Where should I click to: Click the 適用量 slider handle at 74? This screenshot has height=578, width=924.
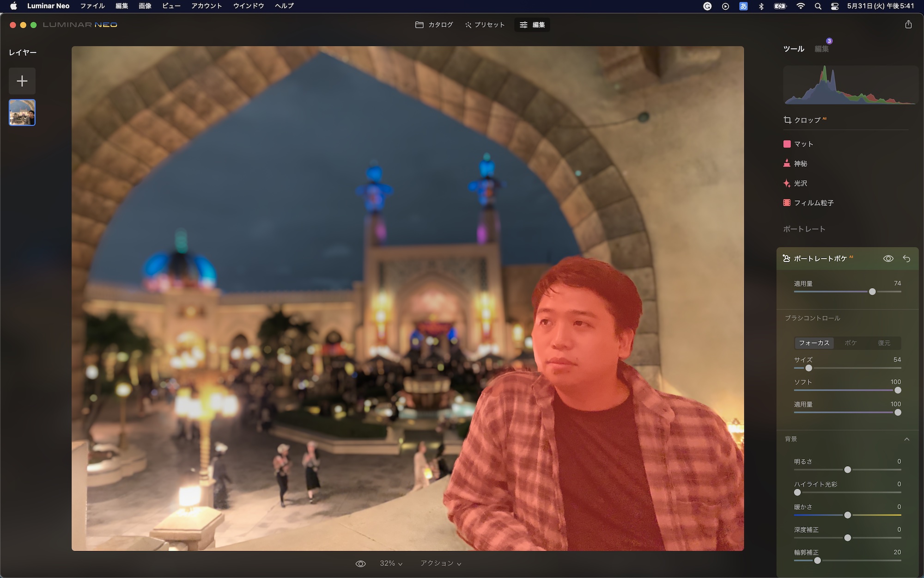click(872, 292)
